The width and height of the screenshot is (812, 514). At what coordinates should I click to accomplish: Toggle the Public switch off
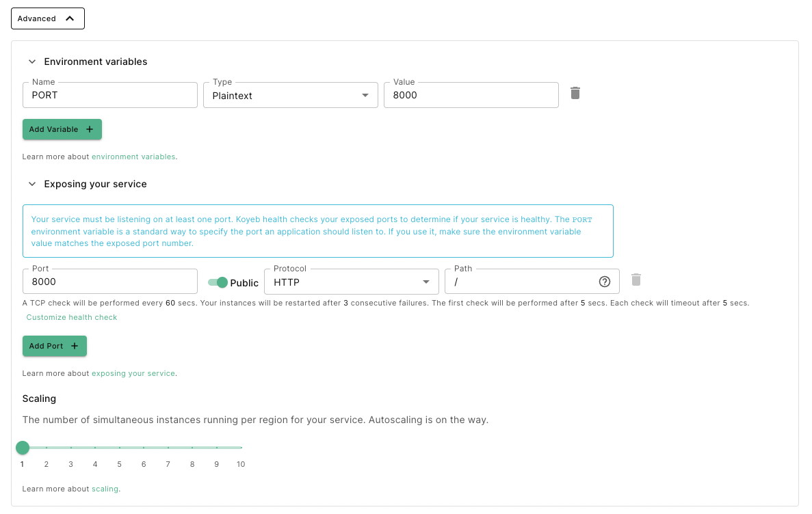coord(218,282)
